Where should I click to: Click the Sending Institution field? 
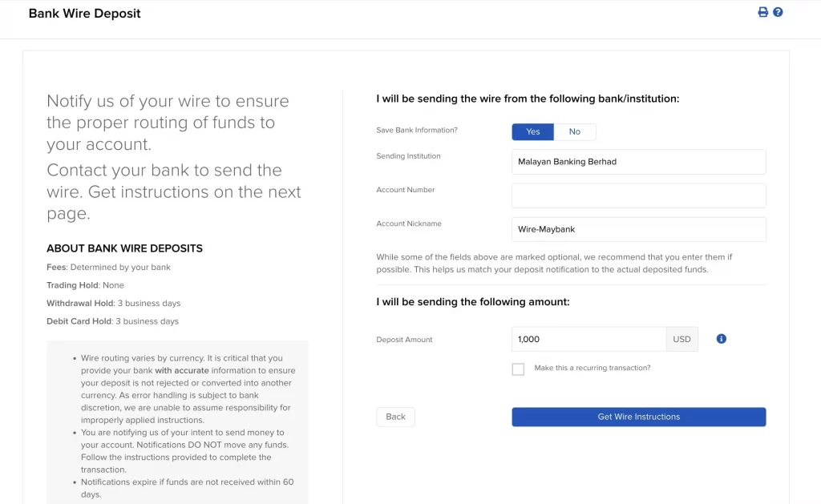(638, 162)
